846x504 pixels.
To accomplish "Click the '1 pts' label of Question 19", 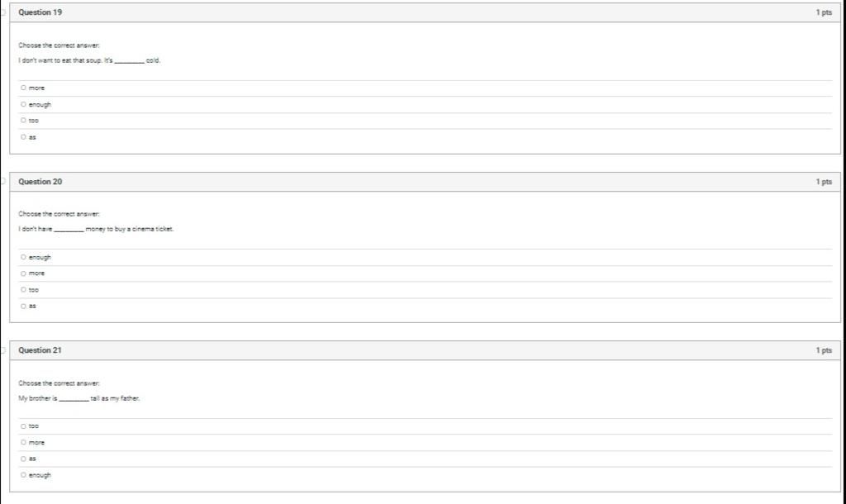I will pyautogui.click(x=824, y=12).
